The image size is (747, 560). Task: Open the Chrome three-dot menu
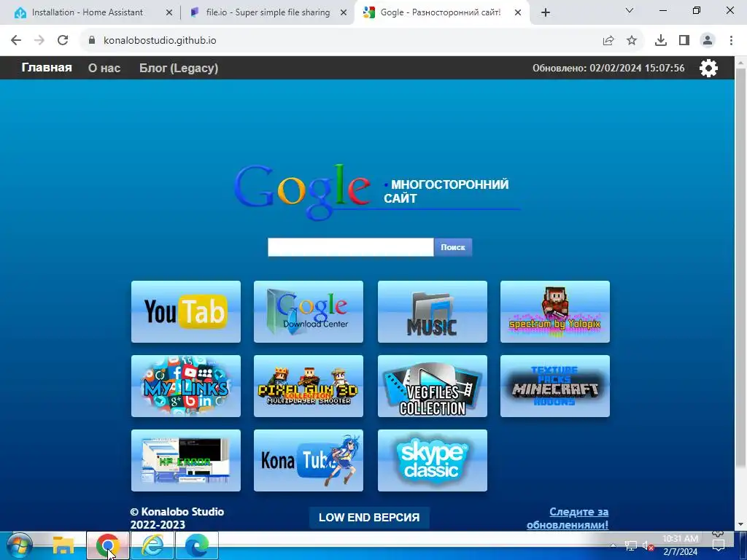pyautogui.click(x=731, y=41)
